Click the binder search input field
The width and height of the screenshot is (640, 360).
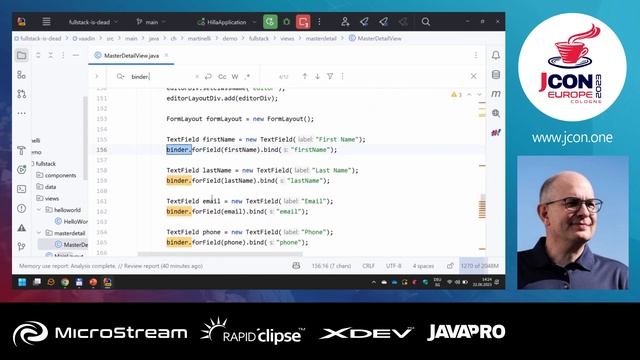[x=161, y=76]
